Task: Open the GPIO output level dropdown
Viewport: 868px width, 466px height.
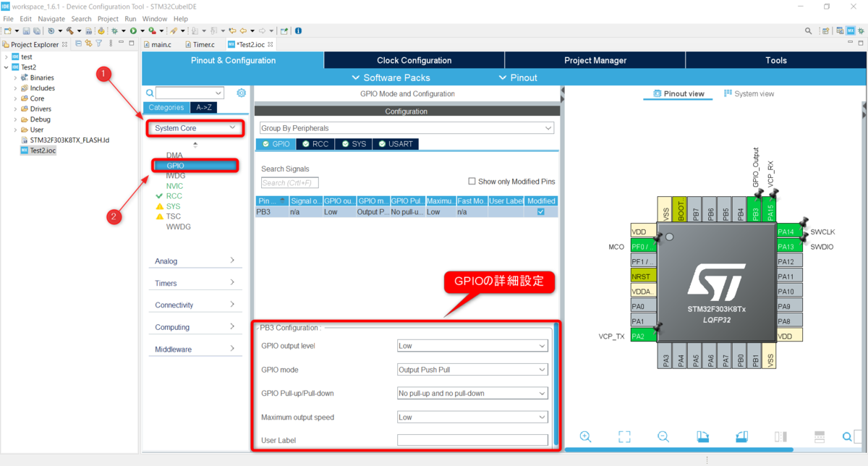Action: (x=472, y=346)
